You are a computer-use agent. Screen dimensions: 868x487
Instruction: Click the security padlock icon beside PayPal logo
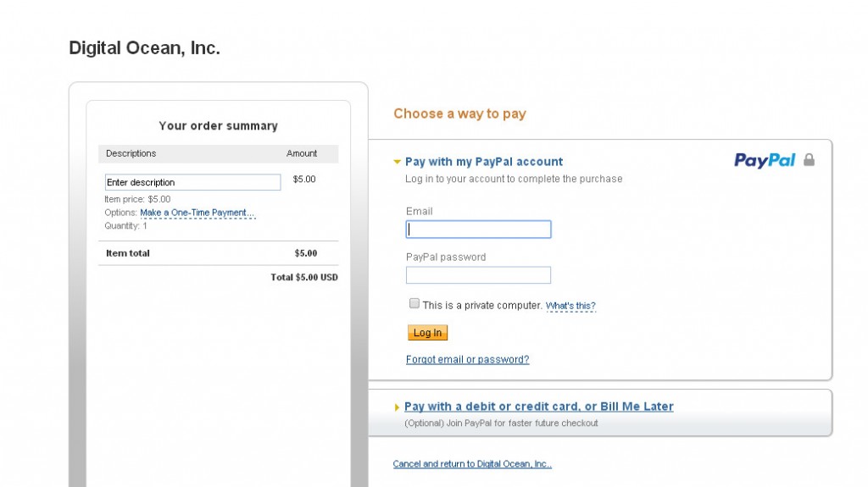(809, 160)
